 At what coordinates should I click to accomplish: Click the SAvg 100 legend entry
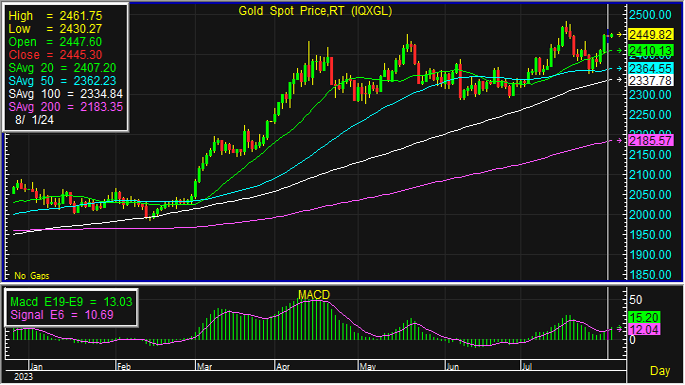(66, 94)
